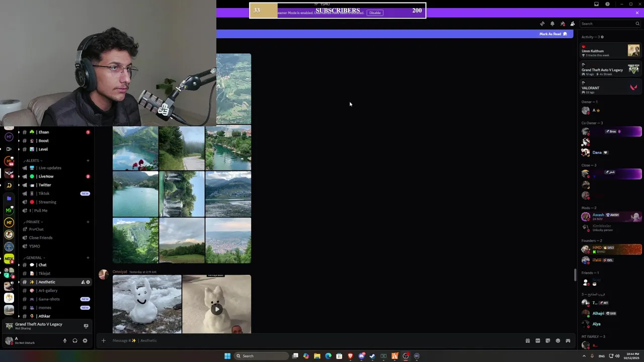Dismiss the purple streamer mode banner
This screenshot has height=362, width=644.
pos(637,13)
